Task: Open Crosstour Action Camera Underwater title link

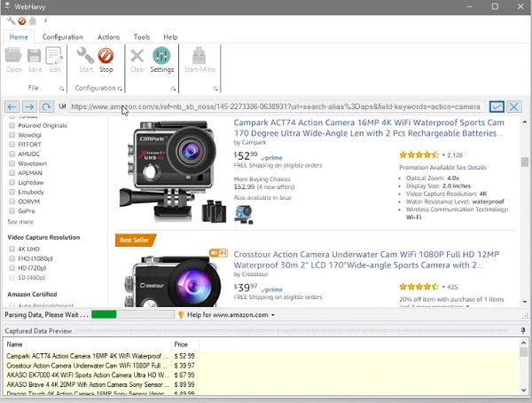Action: click(x=366, y=259)
